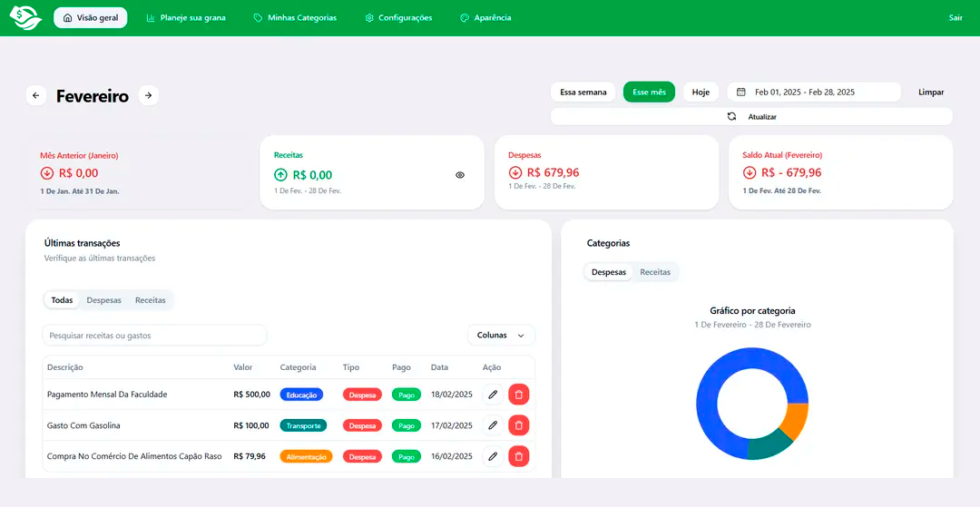
Task: Open the calendar date range picker
Action: (x=814, y=92)
